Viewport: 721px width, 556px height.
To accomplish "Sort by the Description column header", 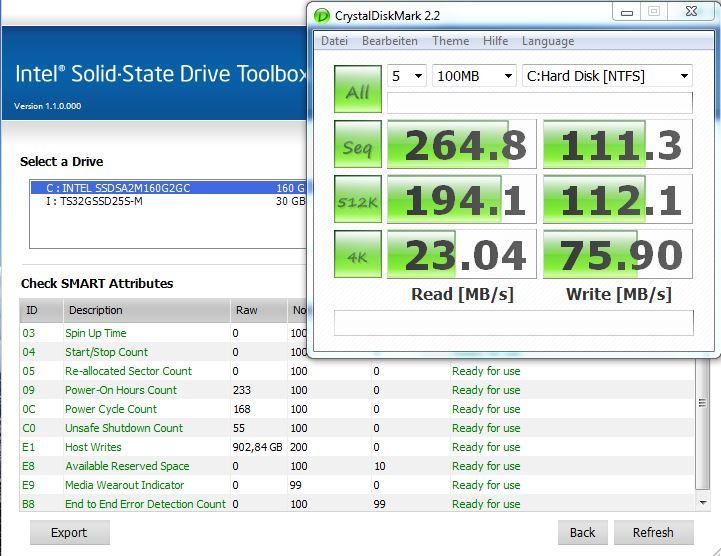I will [x=146, y=310].
